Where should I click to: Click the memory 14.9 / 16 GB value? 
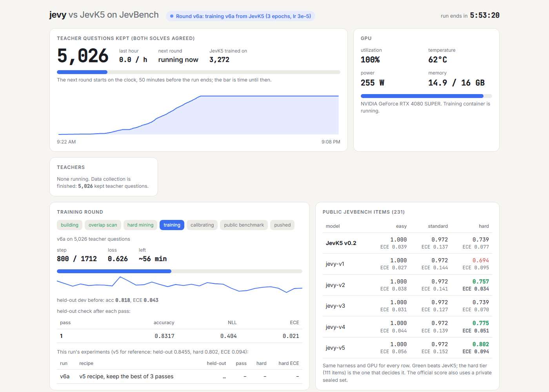pos(456,83)
